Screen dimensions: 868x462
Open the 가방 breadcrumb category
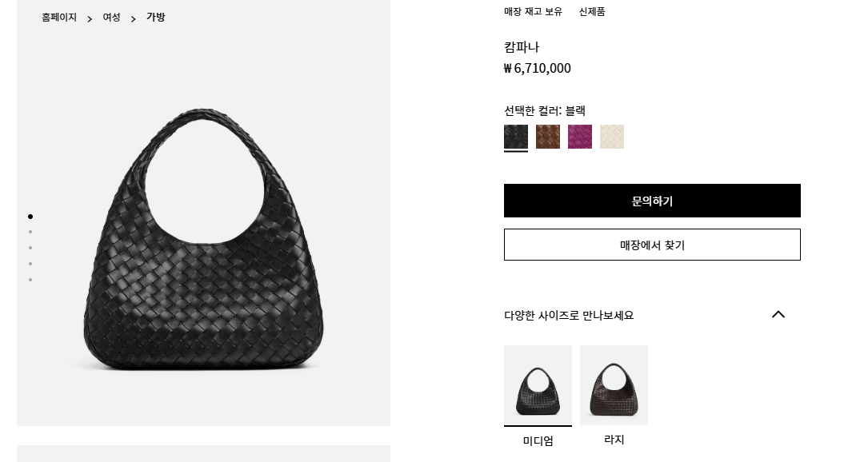155,17
